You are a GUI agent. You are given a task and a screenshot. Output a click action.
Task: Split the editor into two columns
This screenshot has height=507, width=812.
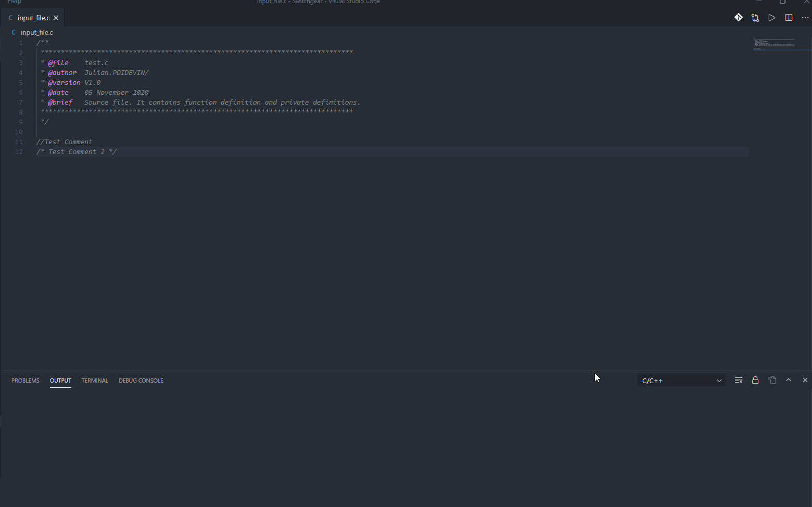[789, 17]
